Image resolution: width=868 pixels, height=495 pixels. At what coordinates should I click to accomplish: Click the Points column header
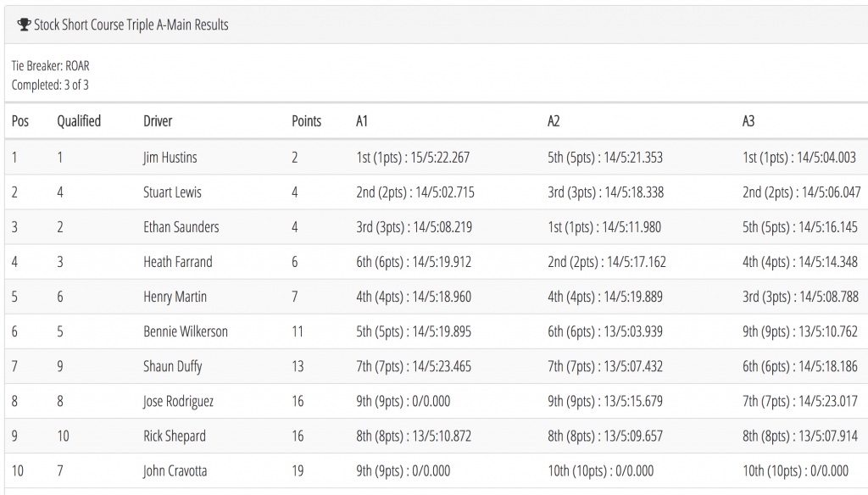click(306, 120)
